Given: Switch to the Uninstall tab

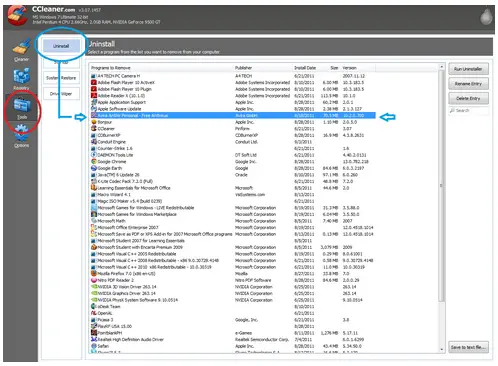Looking at the screenshot, I should coord(61,46).
